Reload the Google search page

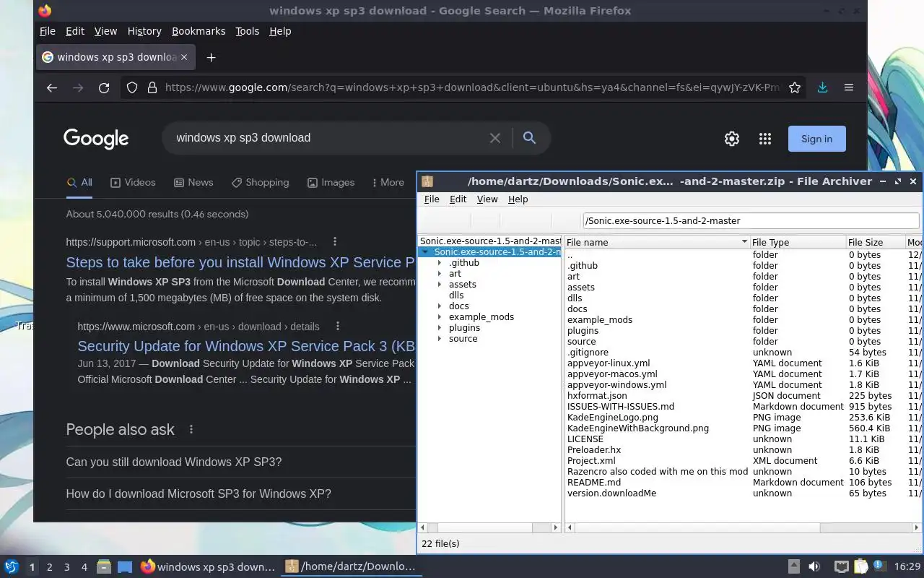click(x=104, y=87)
